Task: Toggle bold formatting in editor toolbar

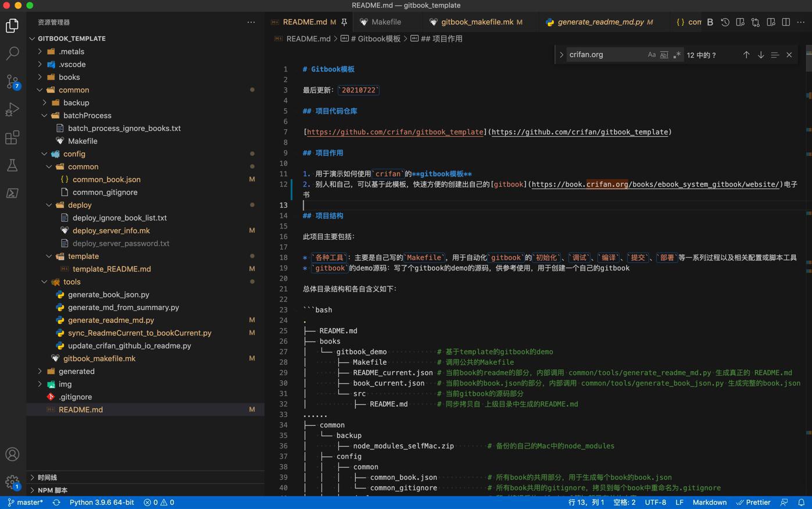Action: coord(710,22)
